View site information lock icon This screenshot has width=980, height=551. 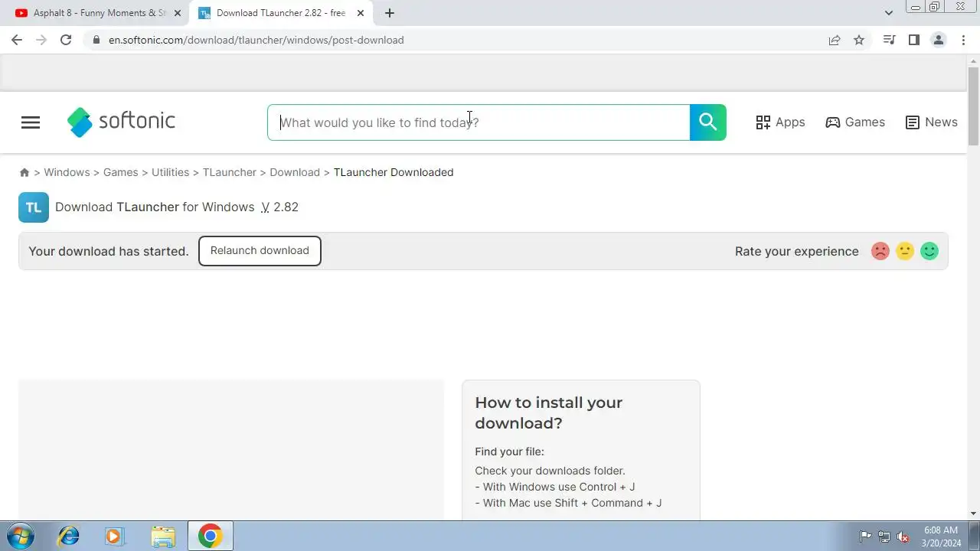click(96, 40)
